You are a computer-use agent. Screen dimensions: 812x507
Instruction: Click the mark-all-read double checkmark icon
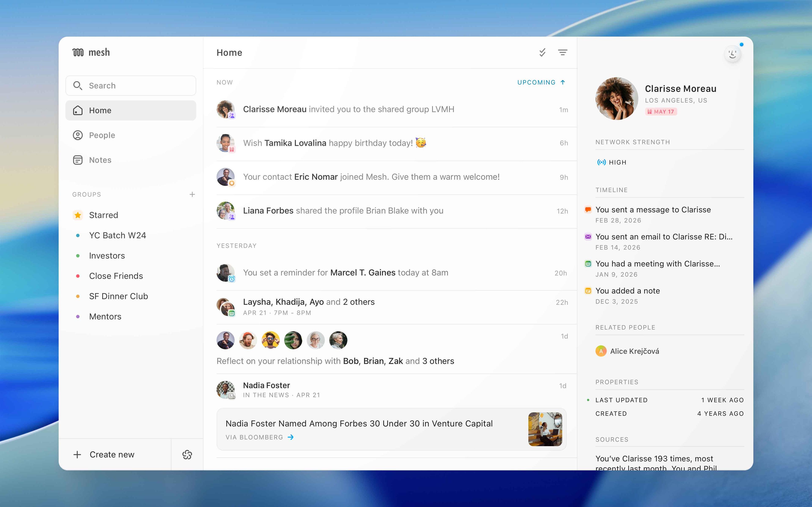pyautogui.click(x=543, y=52)
